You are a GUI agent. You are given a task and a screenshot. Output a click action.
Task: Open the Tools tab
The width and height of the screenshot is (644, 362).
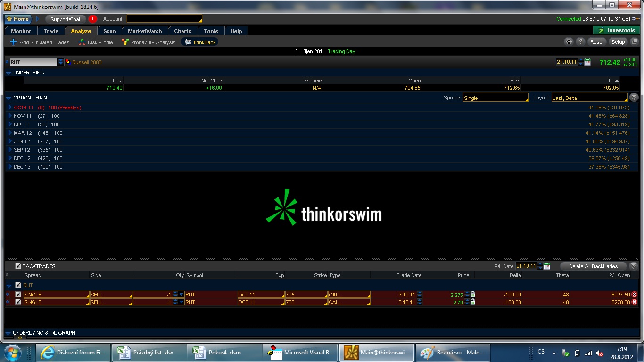211,31
